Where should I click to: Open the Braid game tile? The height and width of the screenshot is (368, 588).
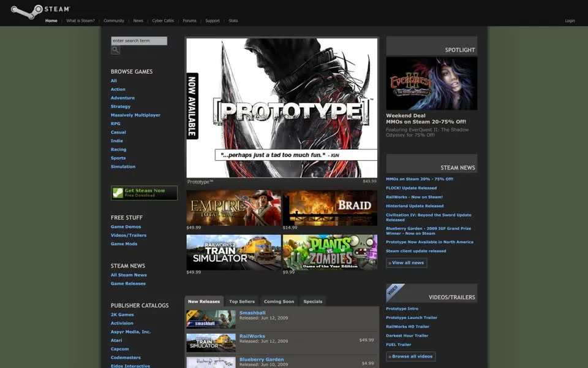(x=330, y=208)
